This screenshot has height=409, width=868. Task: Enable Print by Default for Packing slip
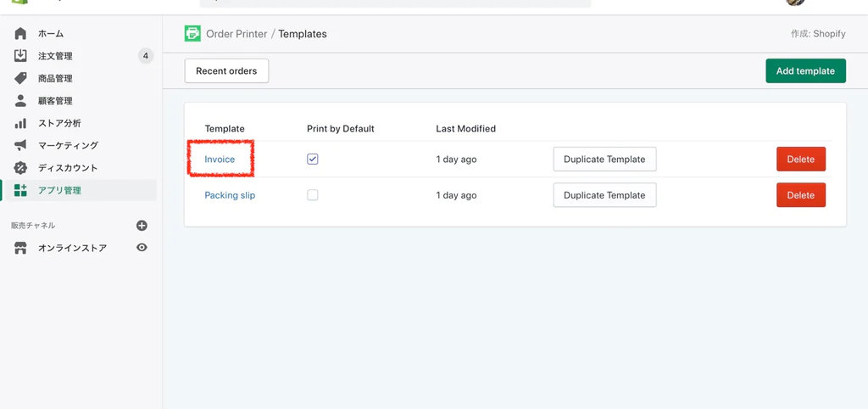coord(313,195)
